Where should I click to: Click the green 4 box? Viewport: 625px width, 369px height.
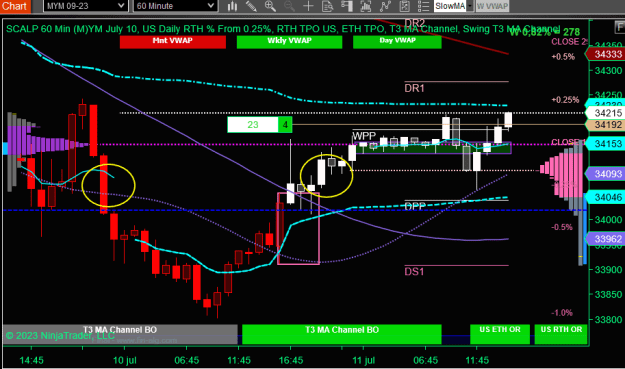(285, 125)
